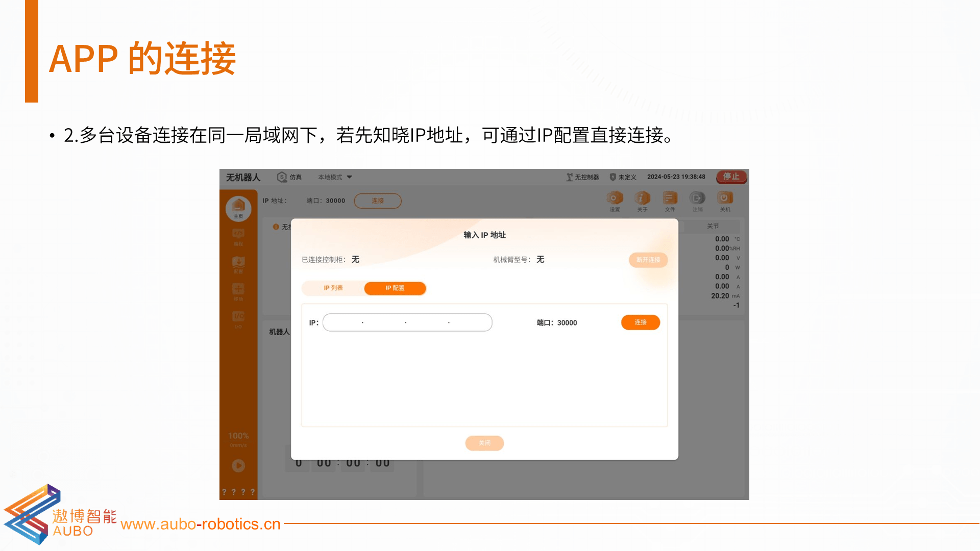Click the 已连接控制柜 label
Image resolution: width=980 pixels, height=551 pixels.
coord(324,260)
